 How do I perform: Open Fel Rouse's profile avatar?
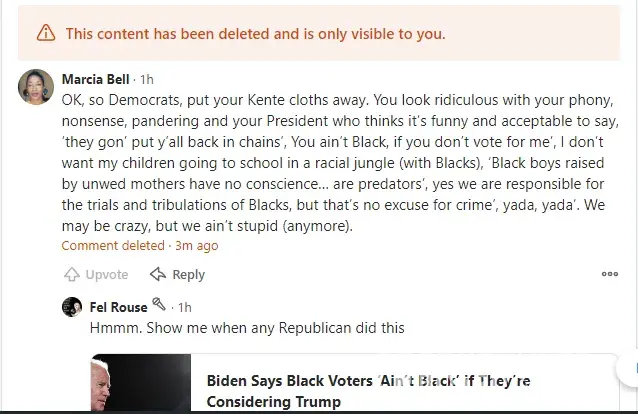pyautogui.click(x=72, y=307)
